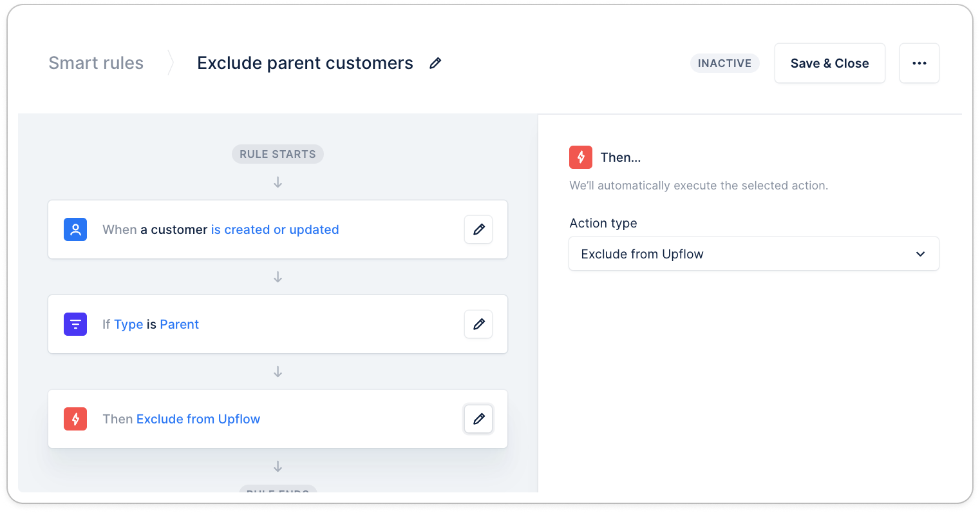The image size is (980, 513).
Task: Click the "Exclude parent customers" rule title
Action: [x=305, y=63]
